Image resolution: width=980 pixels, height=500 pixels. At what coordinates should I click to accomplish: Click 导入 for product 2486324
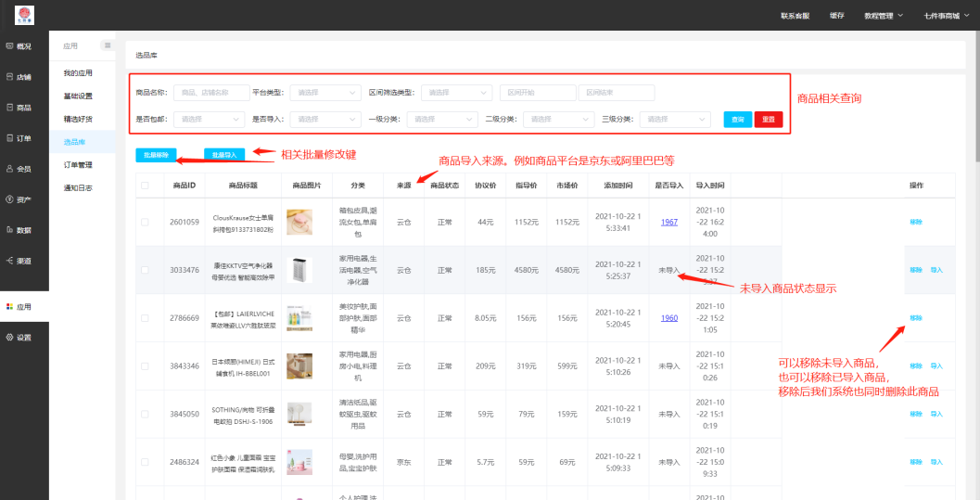936,463
